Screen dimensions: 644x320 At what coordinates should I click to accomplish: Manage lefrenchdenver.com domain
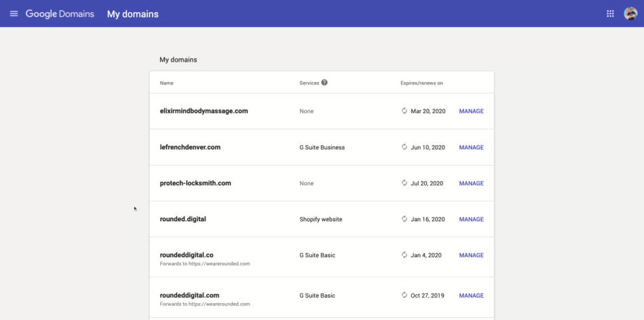pos(471,147)
